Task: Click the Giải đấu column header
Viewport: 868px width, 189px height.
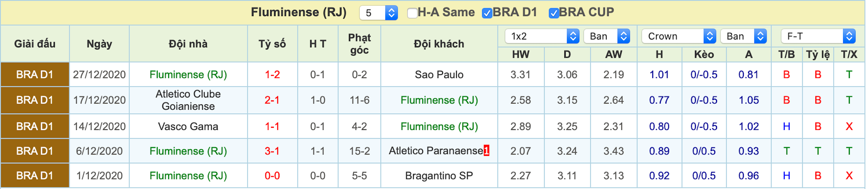Action: [x=35, y=44]
